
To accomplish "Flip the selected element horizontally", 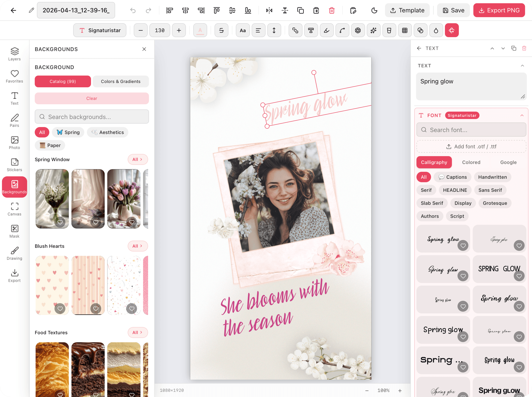I will pyautogui.click(x=269, y=10).
